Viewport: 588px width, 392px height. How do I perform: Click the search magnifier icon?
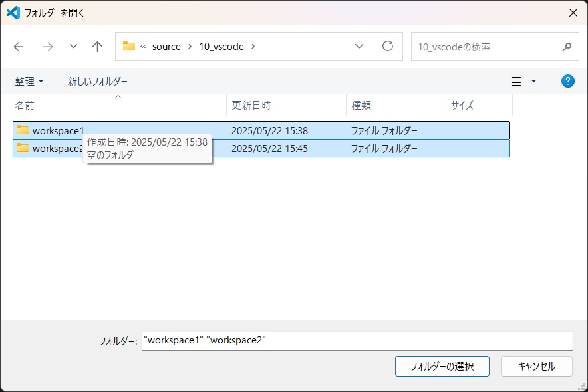(567, 47)
